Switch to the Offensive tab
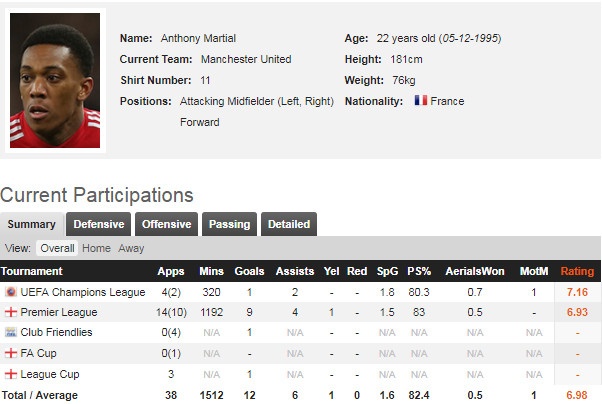 [166, 224]
